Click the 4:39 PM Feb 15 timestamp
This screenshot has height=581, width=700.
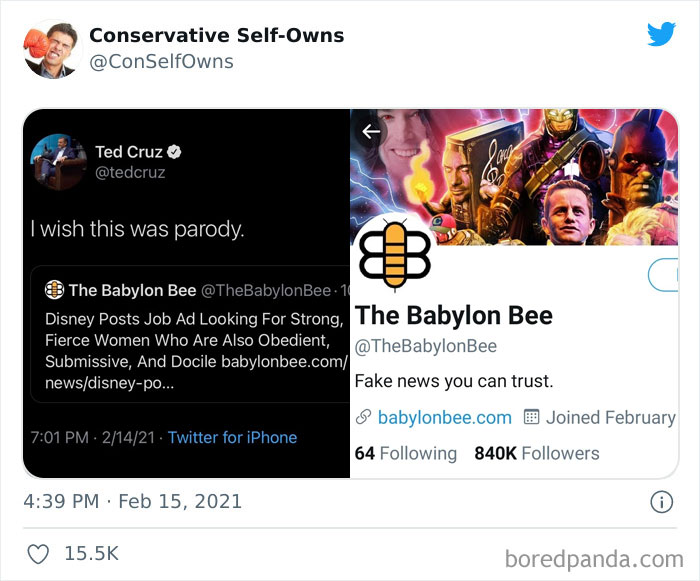point(133,500)
